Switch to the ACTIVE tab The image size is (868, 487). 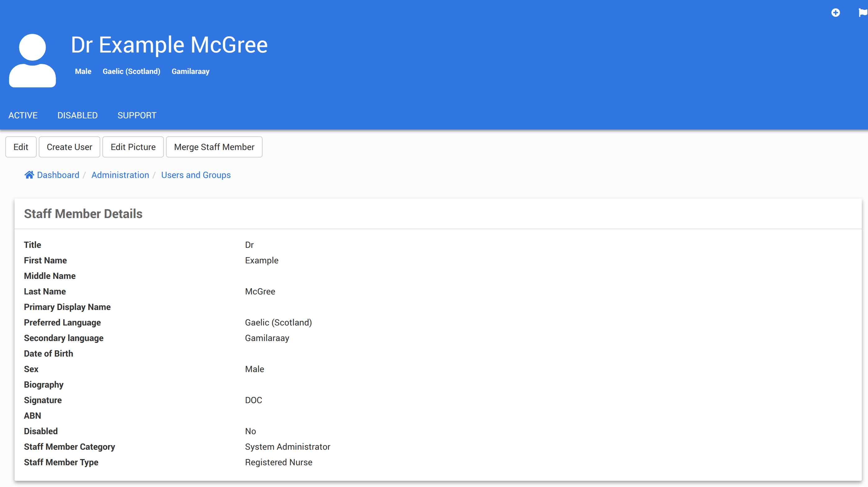[23, 115]
